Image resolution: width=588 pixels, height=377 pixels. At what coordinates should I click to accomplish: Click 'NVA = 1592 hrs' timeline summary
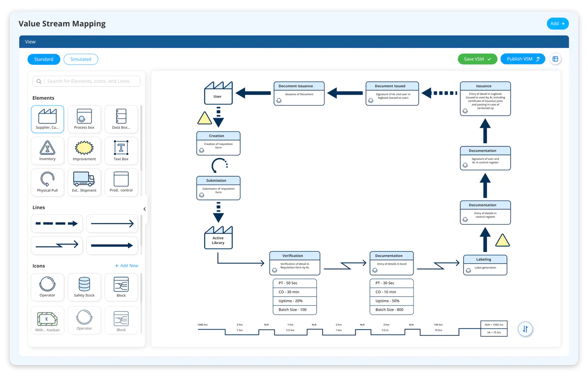coord(494,325)
